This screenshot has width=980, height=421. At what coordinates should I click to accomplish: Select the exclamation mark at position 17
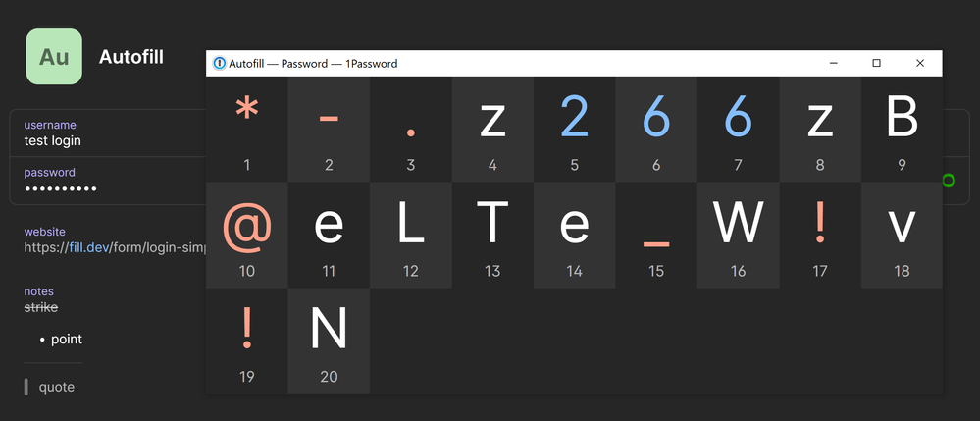point(820,234)
